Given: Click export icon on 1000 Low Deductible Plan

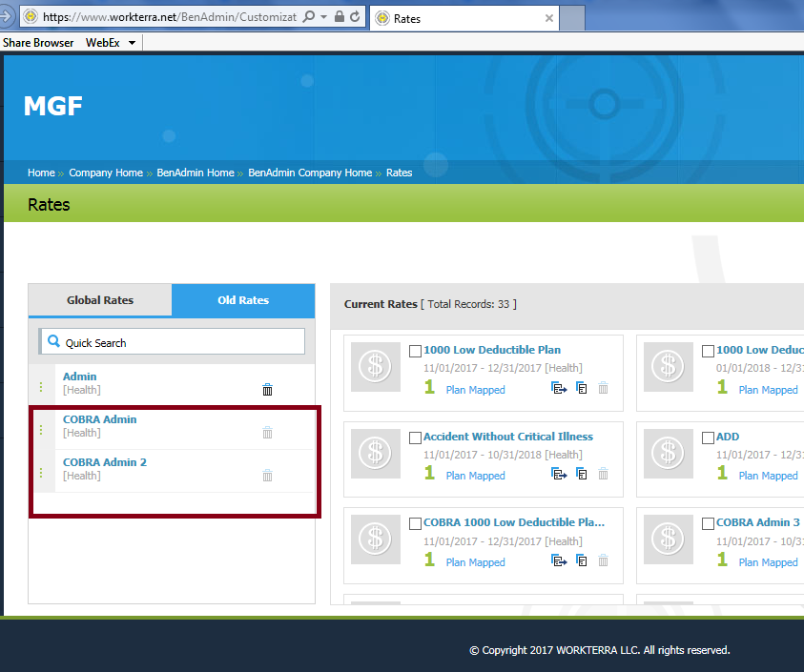Looking at the screenshot, I should coord(559,388).
